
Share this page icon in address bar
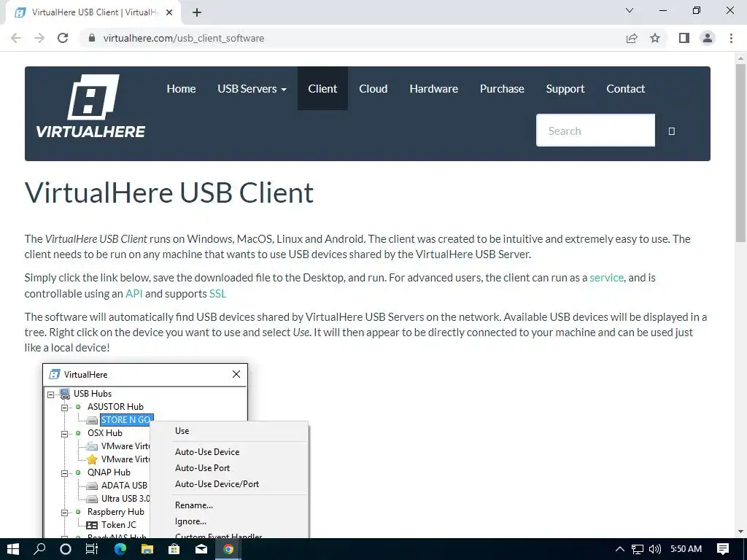click(x=632, y=38)
